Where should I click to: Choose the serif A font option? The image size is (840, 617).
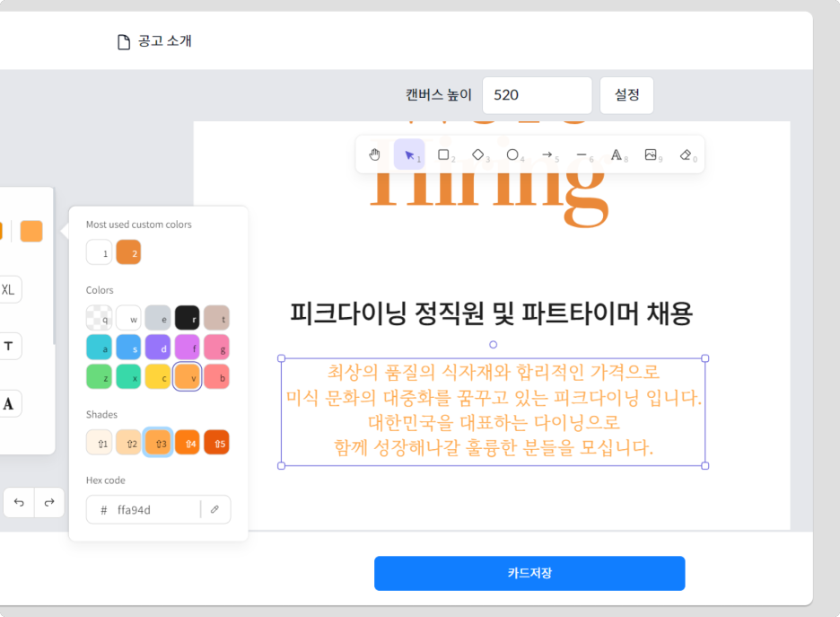[x=8, y=403]
